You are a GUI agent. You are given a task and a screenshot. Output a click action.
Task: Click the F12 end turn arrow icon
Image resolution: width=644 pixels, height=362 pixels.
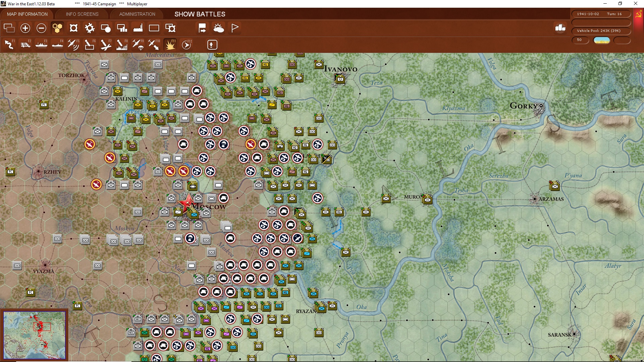pyautogui.click(x=186, y=45)
